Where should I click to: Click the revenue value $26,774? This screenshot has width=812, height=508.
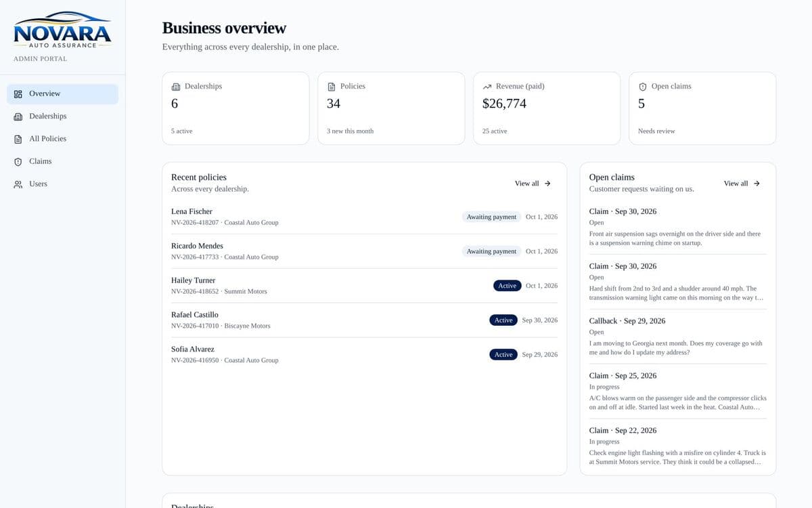click(x=504, y=104)
